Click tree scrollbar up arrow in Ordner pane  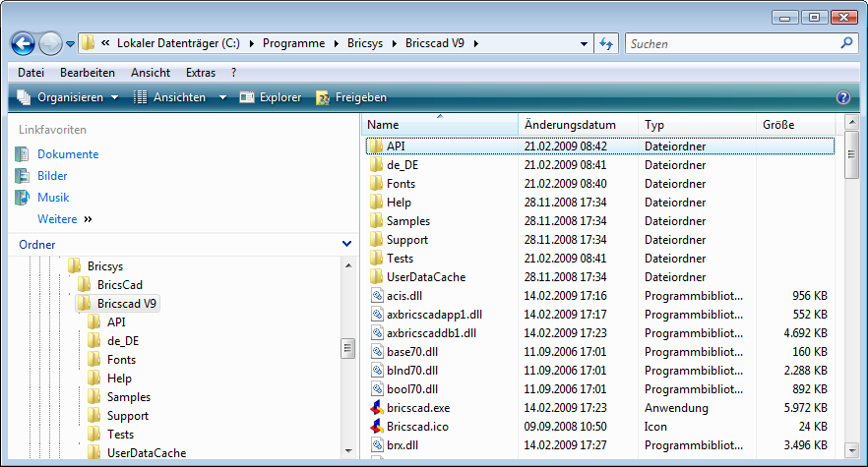pos(348,266)
